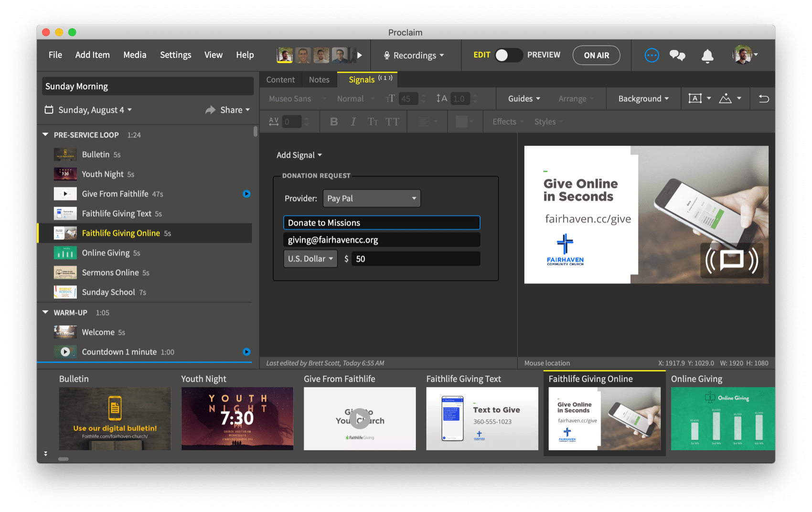This screenshot has height=512, width=812.
Task: Click the broadcast signal icon on slide preview
Action: (732, 261)
